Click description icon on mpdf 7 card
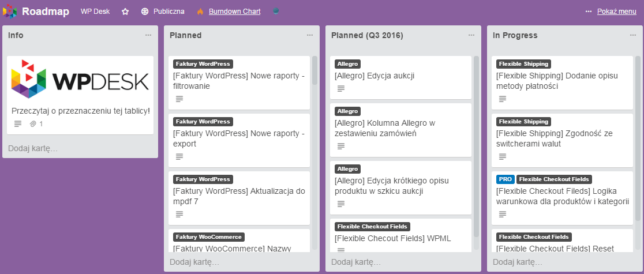This screenshot has height=274, width=644. click(179, 214)
